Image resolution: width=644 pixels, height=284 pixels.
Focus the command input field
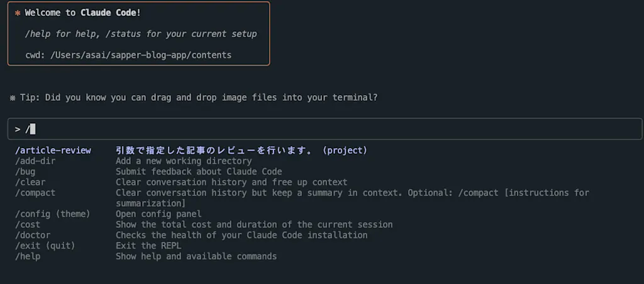click(x=325, y=129)
